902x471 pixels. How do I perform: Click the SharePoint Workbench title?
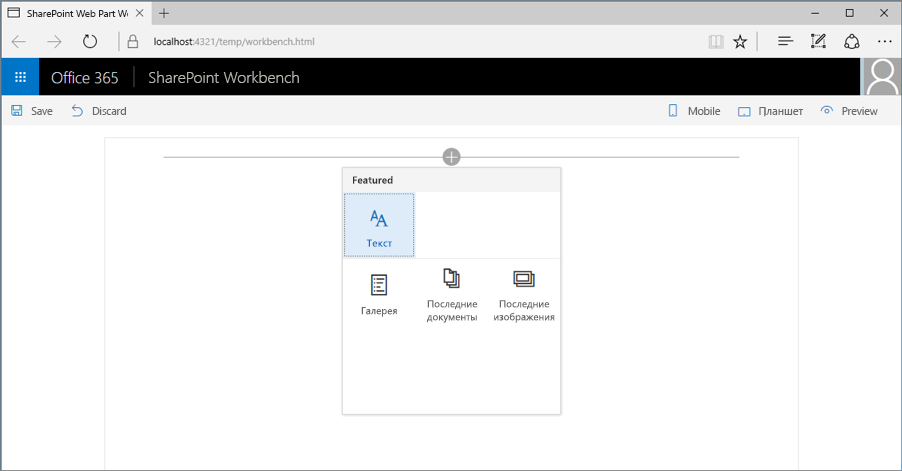[x=224, y=78]
